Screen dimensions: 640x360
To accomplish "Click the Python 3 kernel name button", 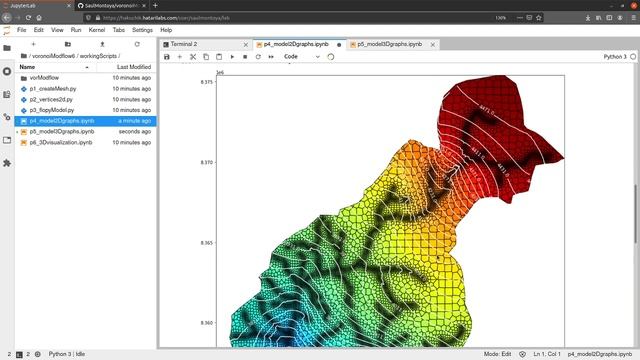I will (x=615, y=57).
